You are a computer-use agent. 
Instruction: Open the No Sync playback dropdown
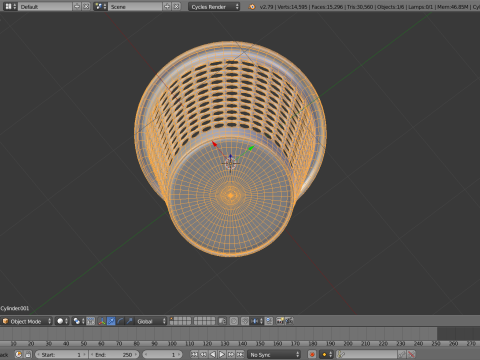(274, 355)
